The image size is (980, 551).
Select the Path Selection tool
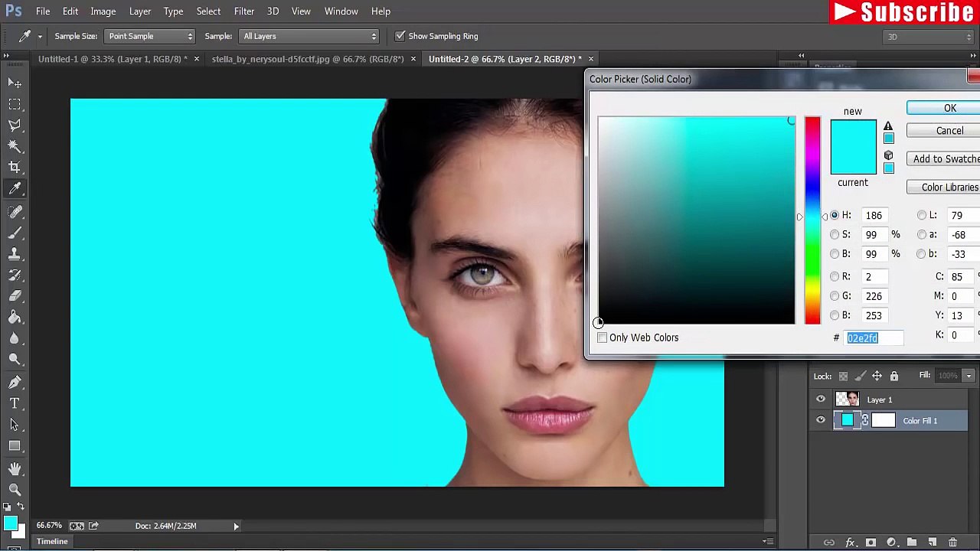coord(15,425)
